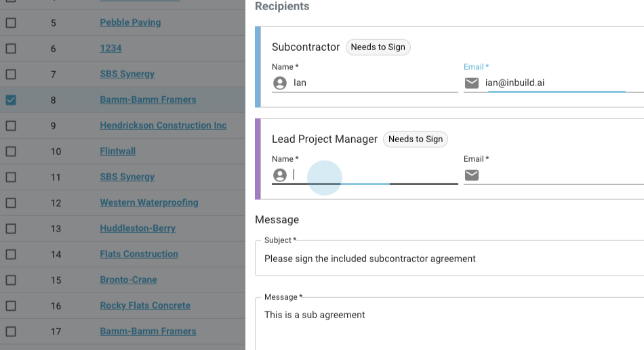
Task: Click the Subcontractor email envelope icon
Action: pyautogui.click(x=472, y=83)
